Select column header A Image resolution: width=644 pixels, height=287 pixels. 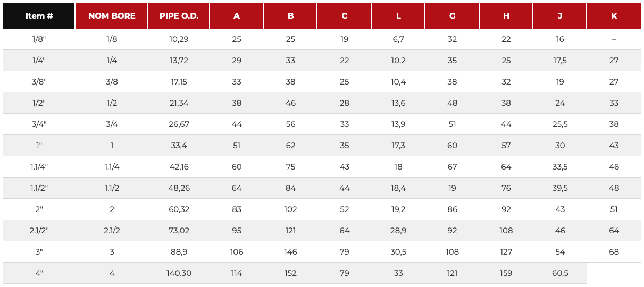[x=237, y=16]
